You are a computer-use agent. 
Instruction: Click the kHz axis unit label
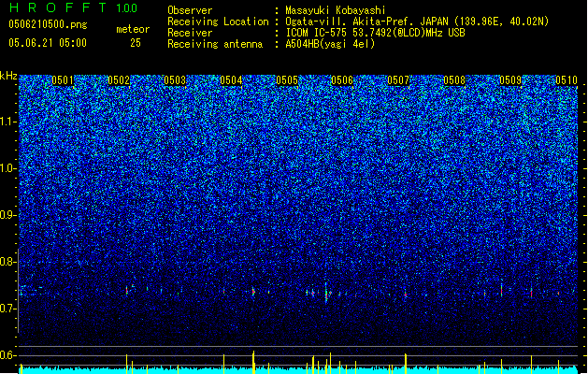tap(8, 76)
